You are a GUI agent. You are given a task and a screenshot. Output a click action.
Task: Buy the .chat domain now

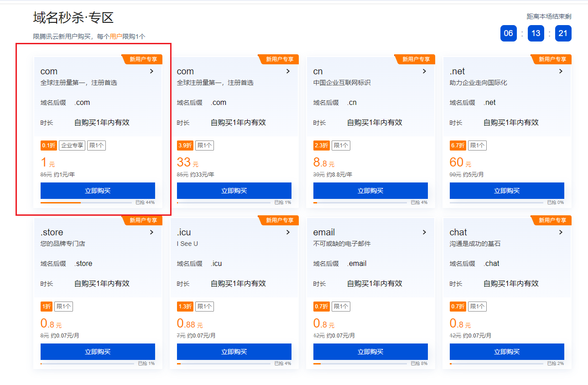(x=507, y=352)
